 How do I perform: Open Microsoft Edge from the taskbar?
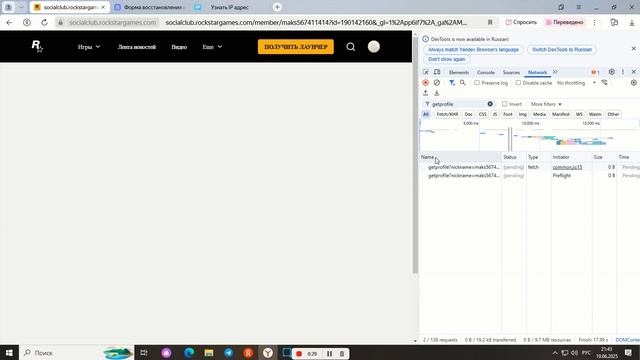tap(189, 353)
